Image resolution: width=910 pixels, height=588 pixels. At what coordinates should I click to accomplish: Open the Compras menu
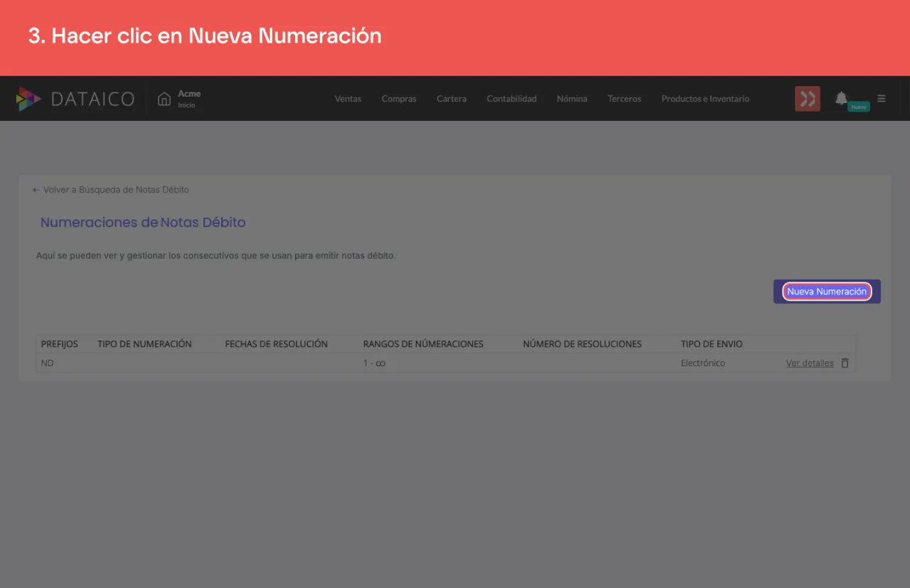[x=399, y=99]
